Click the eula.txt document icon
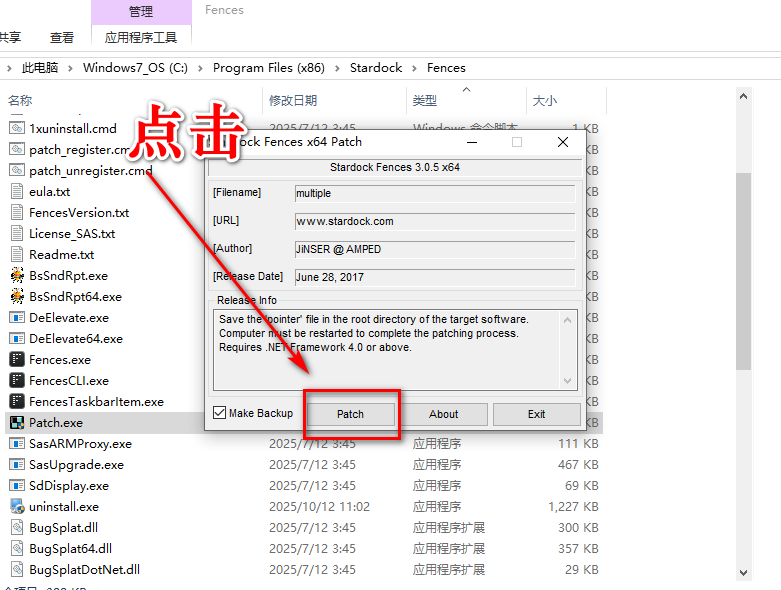781x590 pixels. [x=17, y=191]
